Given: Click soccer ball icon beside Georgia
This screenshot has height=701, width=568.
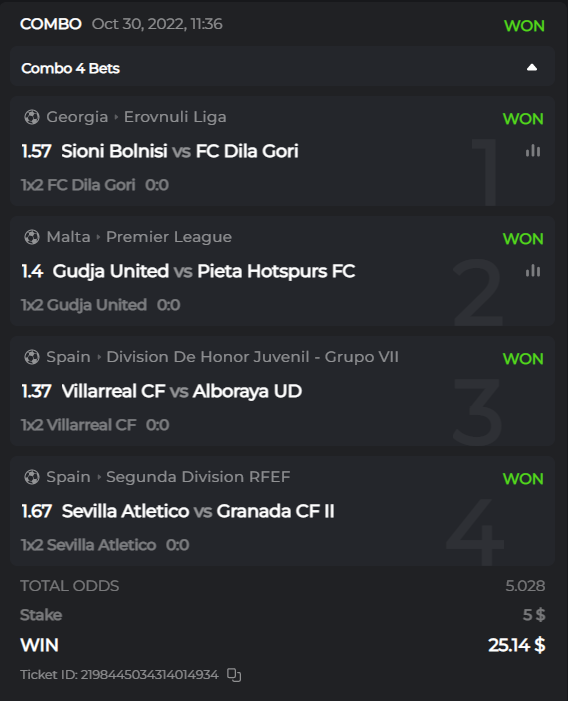Looking at the screenshot, I should click(x=32, y=117).
